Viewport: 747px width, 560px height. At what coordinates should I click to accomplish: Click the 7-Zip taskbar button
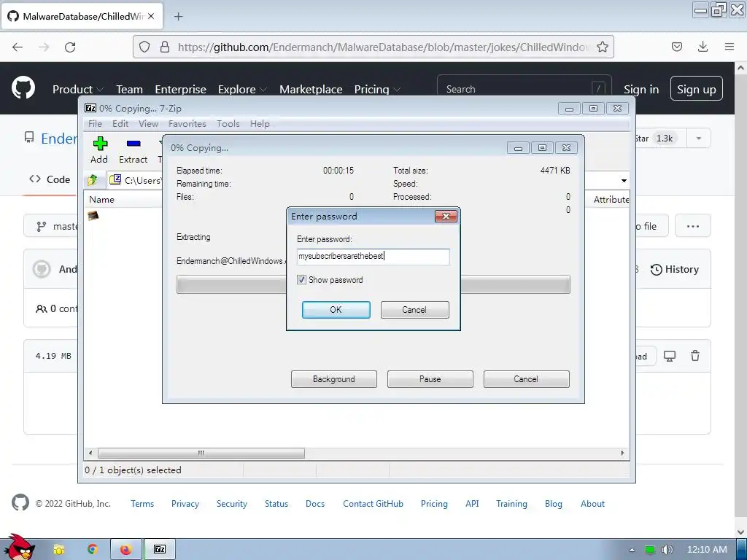coord(160,550)
